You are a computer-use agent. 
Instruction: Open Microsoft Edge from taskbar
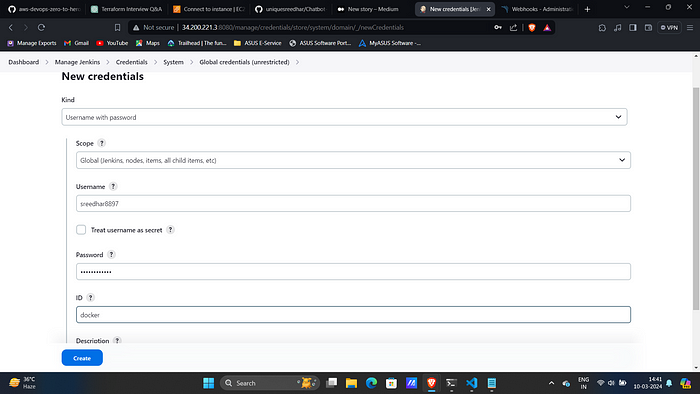(371, 383)
